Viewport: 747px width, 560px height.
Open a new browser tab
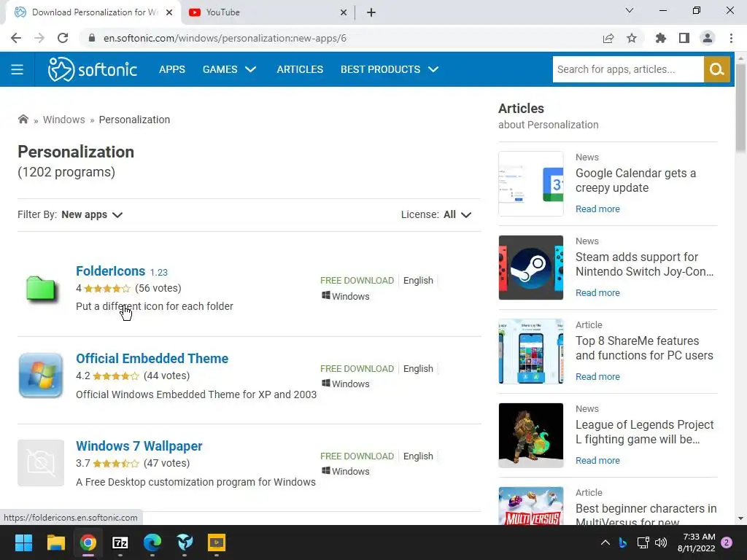371,12
